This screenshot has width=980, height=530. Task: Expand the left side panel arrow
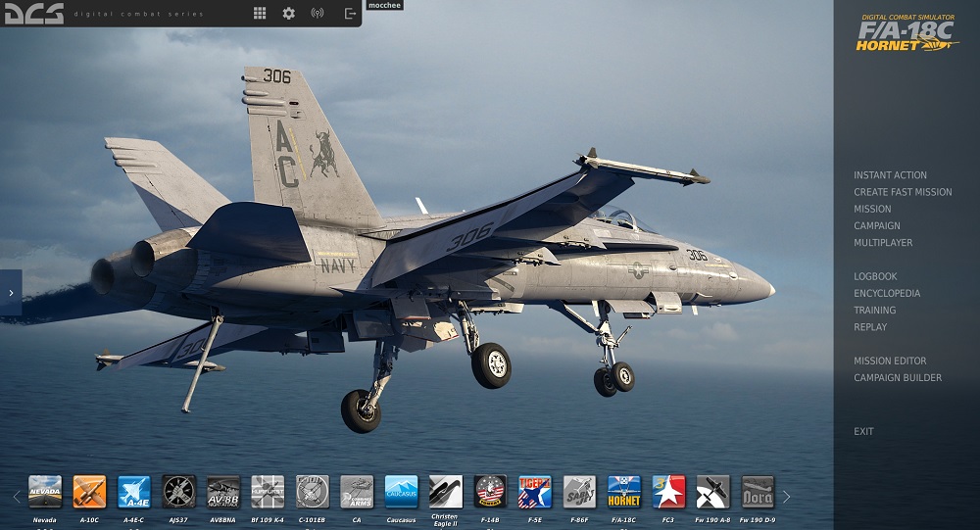point(11,293)
